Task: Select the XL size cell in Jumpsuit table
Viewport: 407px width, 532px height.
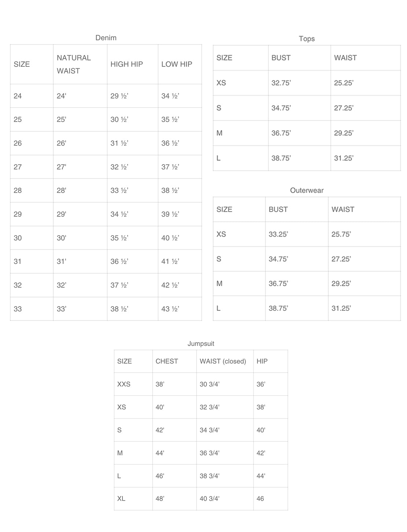Action: pos(121,499)
